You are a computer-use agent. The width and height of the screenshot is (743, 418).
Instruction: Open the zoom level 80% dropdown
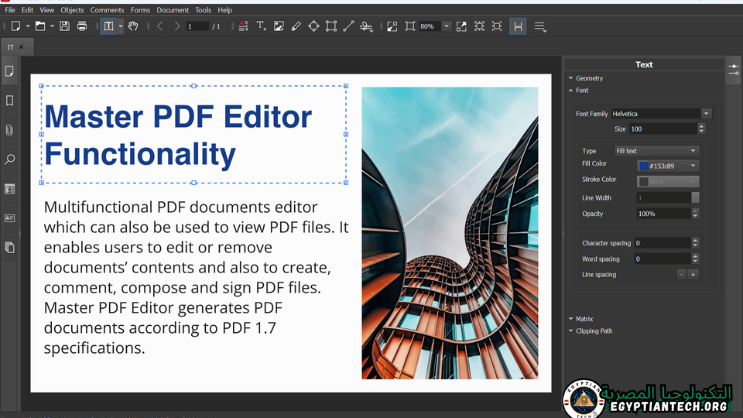446,26
